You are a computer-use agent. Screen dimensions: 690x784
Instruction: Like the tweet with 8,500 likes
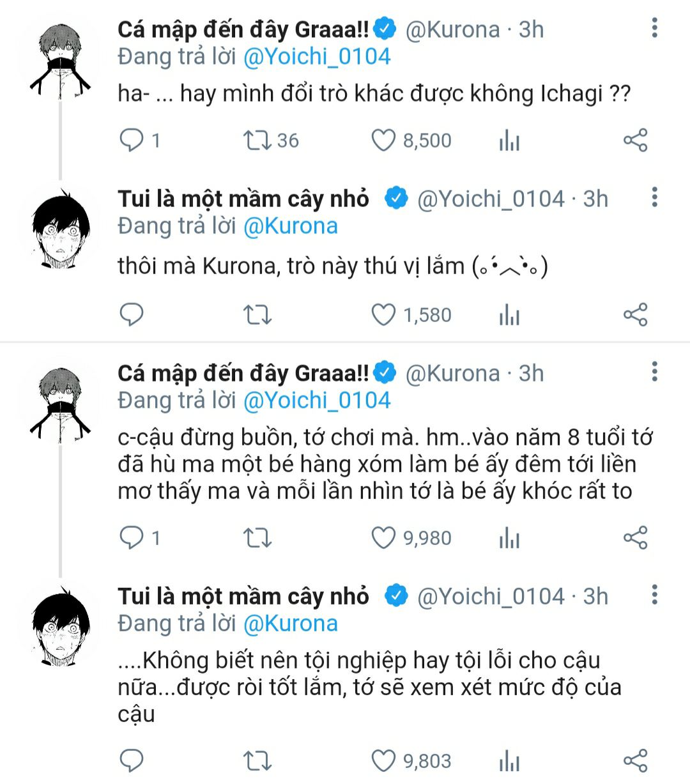pos(383,140)
